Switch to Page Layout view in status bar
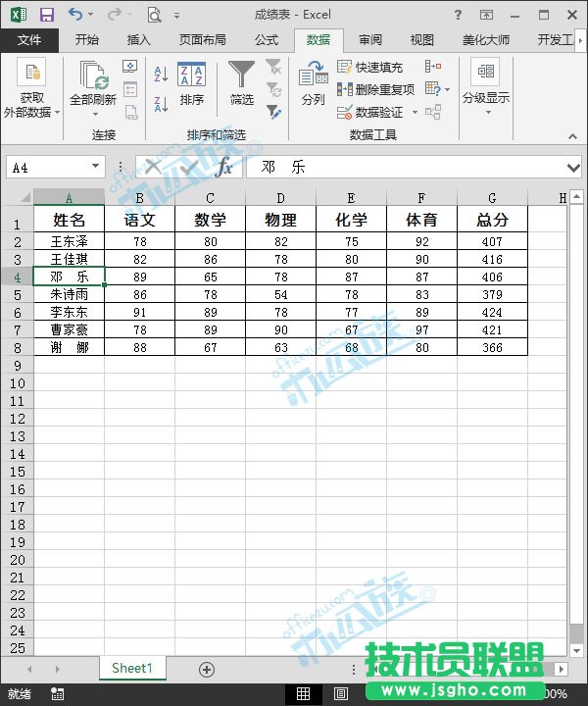This screenshot has width=588, height=706. (x=341, y=694)
